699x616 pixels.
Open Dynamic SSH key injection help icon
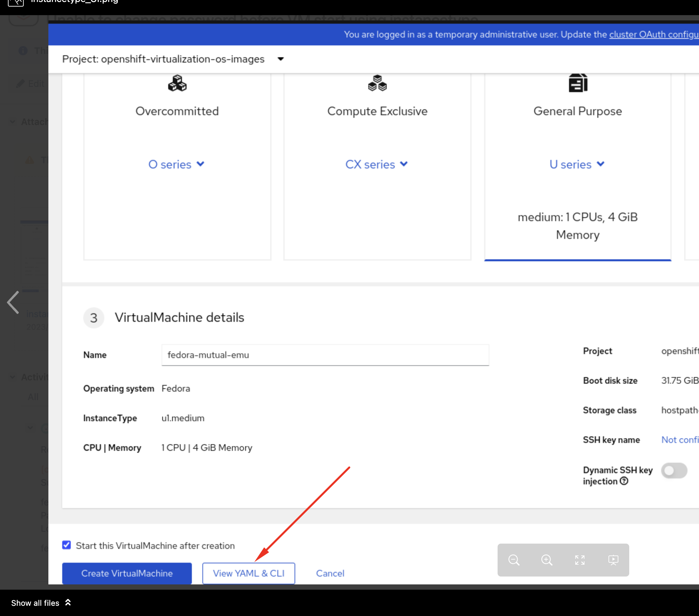tap(624, 481)
